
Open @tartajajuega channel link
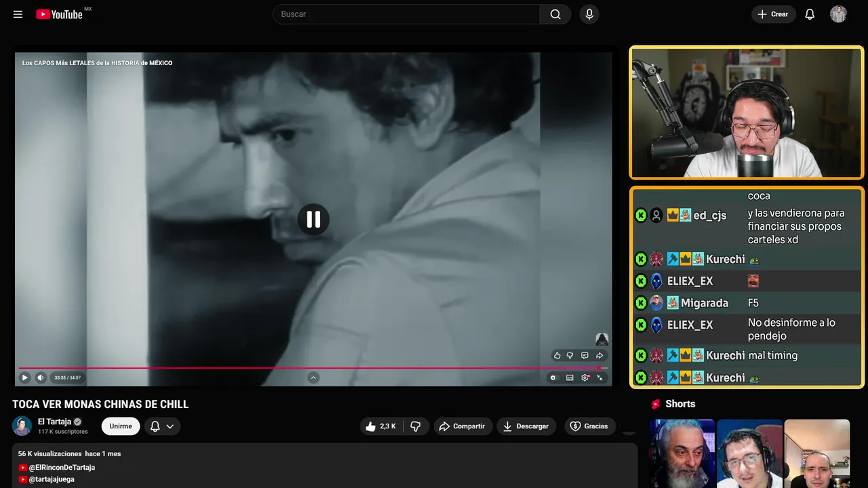[52, 479]
